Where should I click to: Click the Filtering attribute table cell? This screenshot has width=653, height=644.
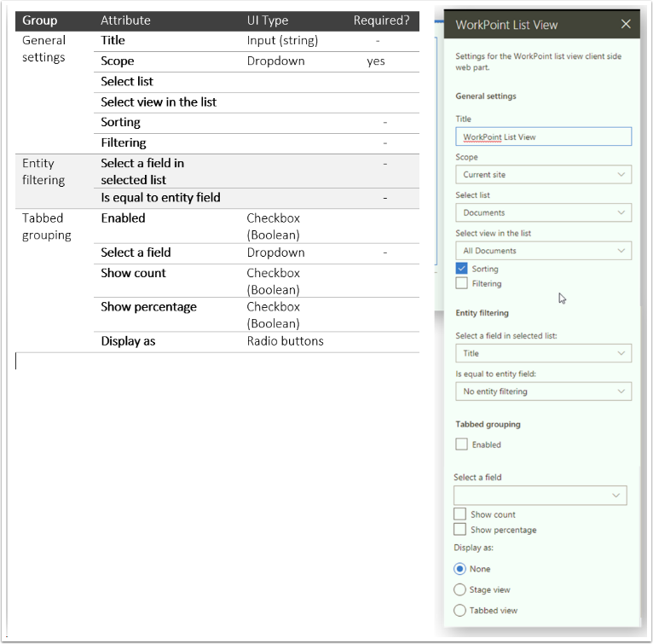point(124,143)
